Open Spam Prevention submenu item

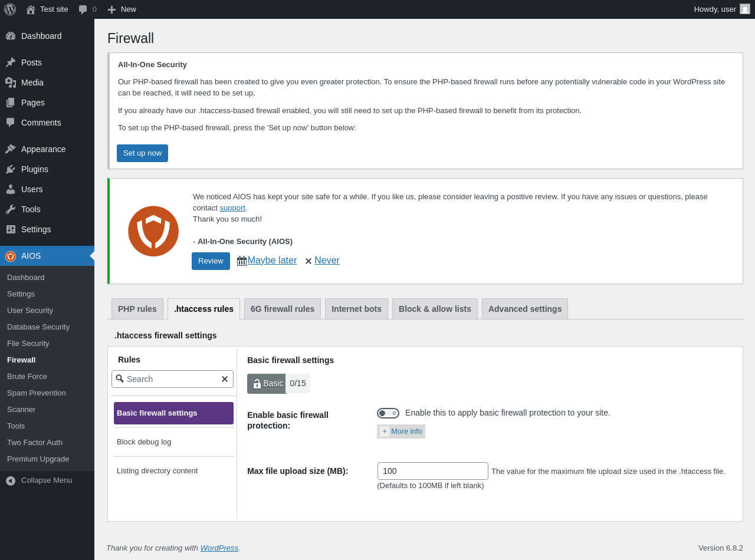47,393
